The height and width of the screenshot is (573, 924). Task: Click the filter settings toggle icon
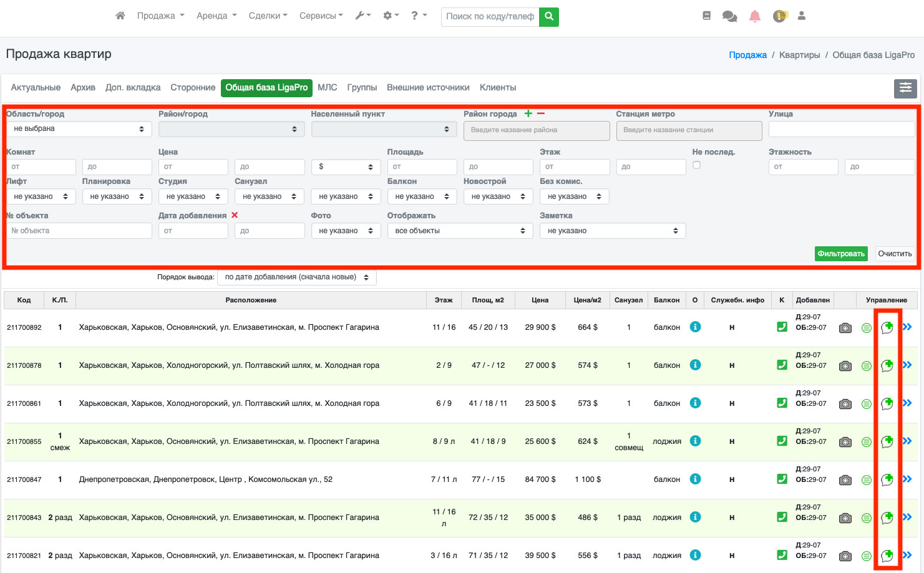pyautogui.click(x=905, y=89)
